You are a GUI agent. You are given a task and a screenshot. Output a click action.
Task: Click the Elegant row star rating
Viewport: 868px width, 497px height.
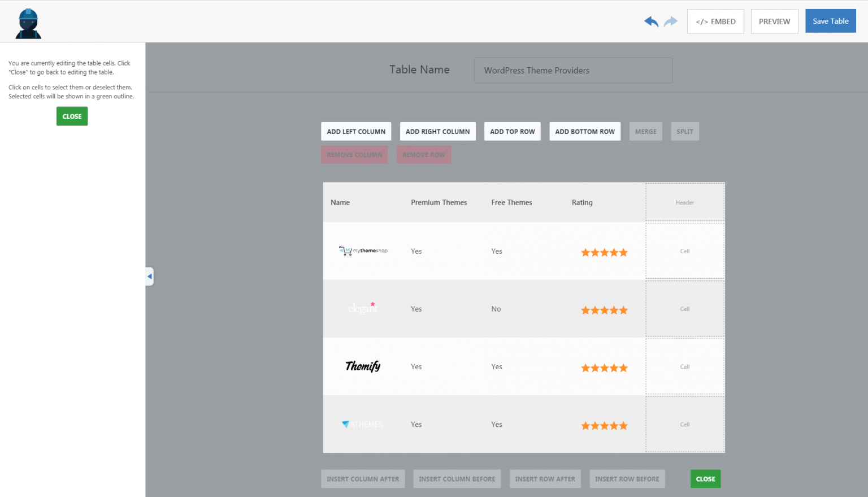coord(604,310)
